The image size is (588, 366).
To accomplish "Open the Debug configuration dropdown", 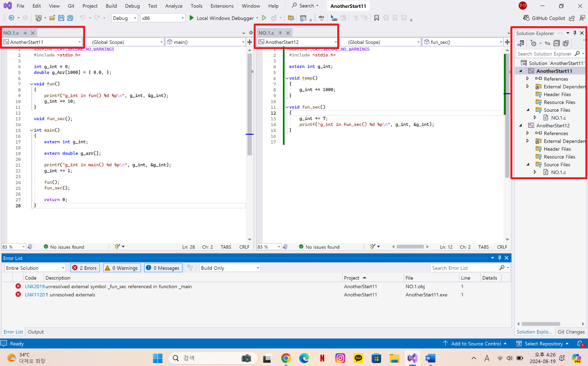I will [124, 18].
